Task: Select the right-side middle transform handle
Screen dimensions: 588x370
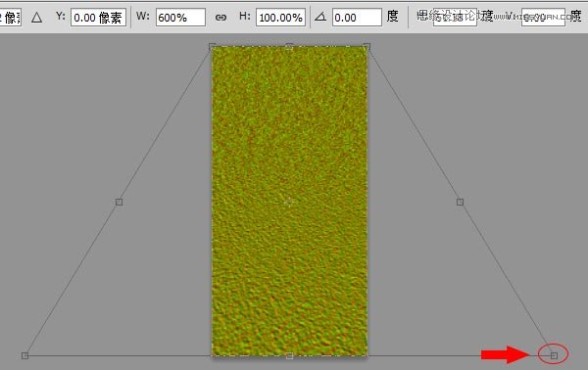Action: tap(461, 203)
